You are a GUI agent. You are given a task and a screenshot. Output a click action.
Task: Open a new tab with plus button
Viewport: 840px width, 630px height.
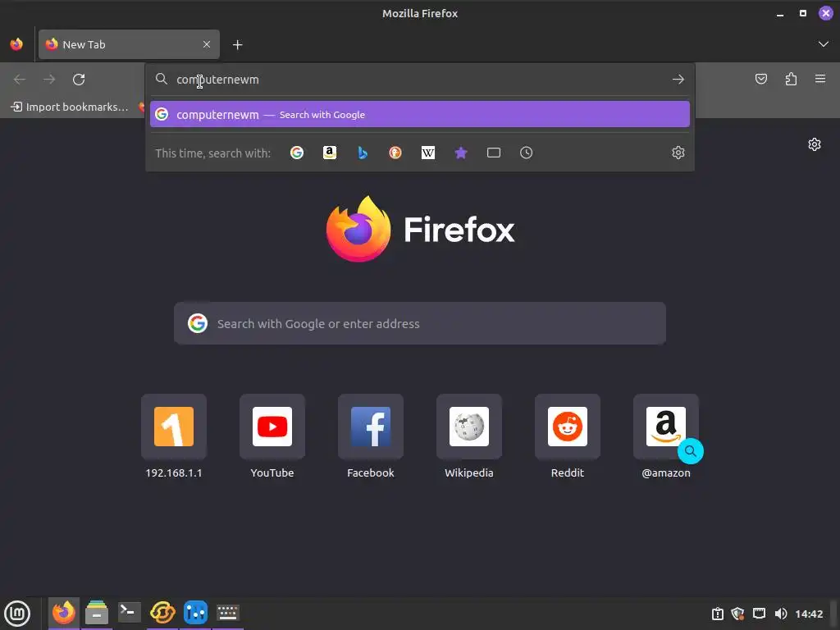237,45
